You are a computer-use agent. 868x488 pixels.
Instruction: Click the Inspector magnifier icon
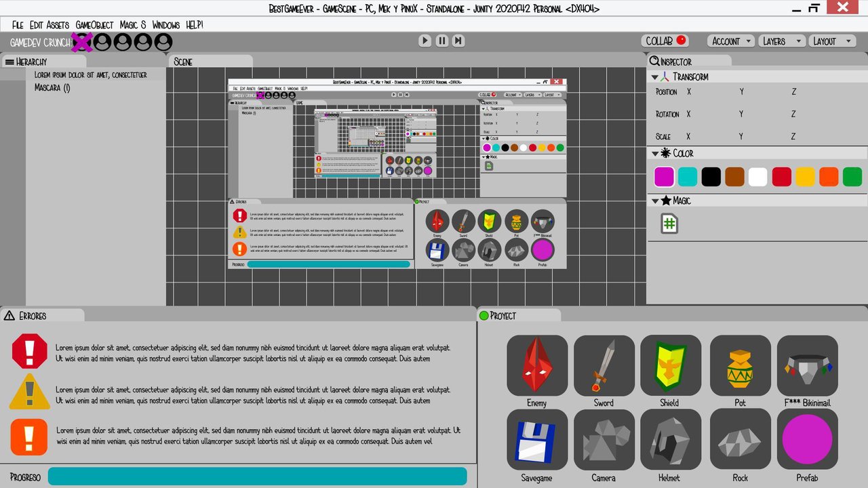pos(654,61)
